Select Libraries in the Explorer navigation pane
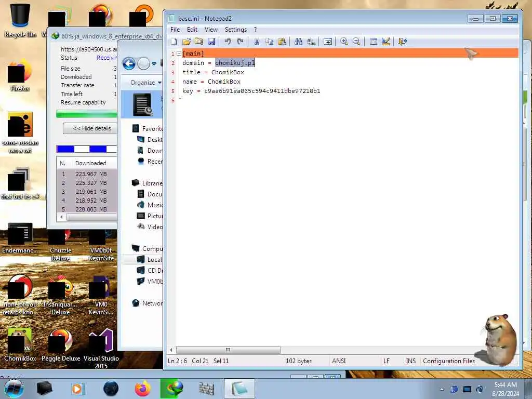Viewport: 532px width, 399px height. [x=148, y=183]
